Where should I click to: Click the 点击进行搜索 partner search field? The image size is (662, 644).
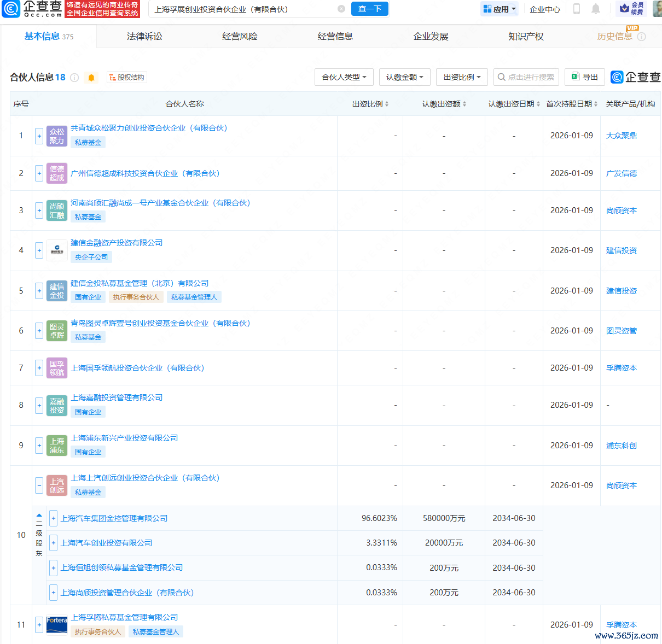[526, 77]
